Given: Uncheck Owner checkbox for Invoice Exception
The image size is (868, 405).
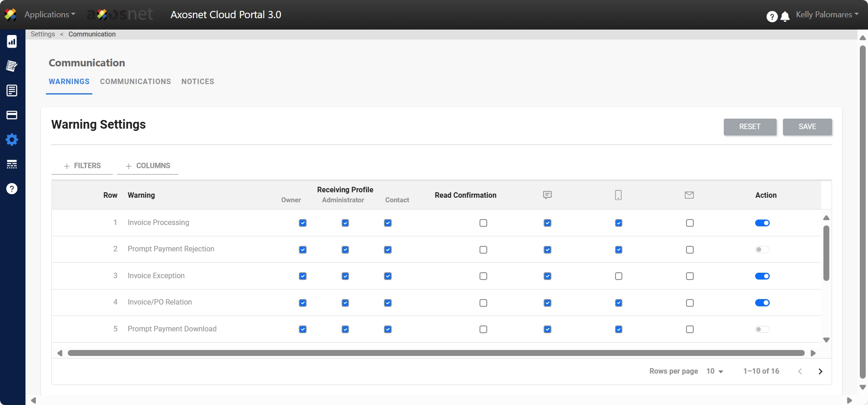Looking at the screenshot, I should tap(303, 276).
